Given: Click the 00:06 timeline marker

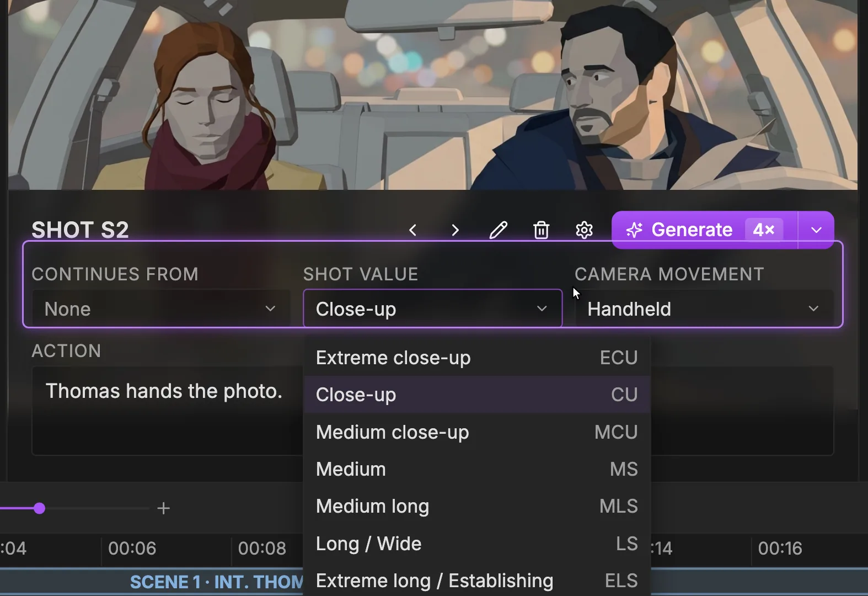Looking at the screenshot, I should click(132, 548).
